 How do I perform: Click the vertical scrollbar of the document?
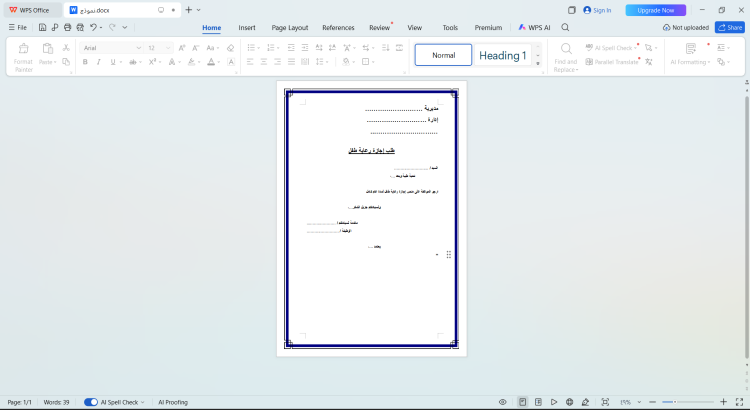(x=747, y=227)
